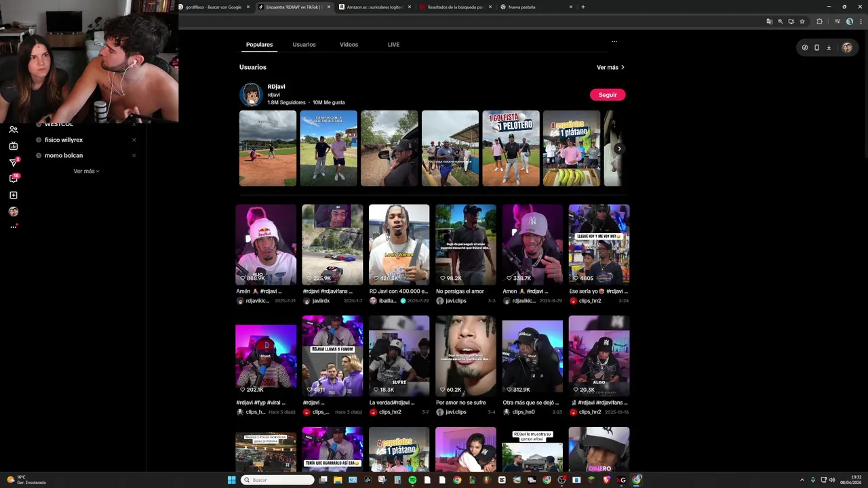
Task: Open Spotify from the taskbar
Action: [x=412, y=480]
